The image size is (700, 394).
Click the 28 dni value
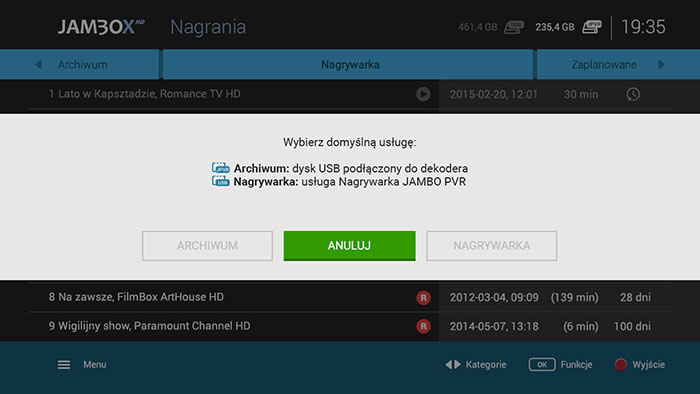635,298
